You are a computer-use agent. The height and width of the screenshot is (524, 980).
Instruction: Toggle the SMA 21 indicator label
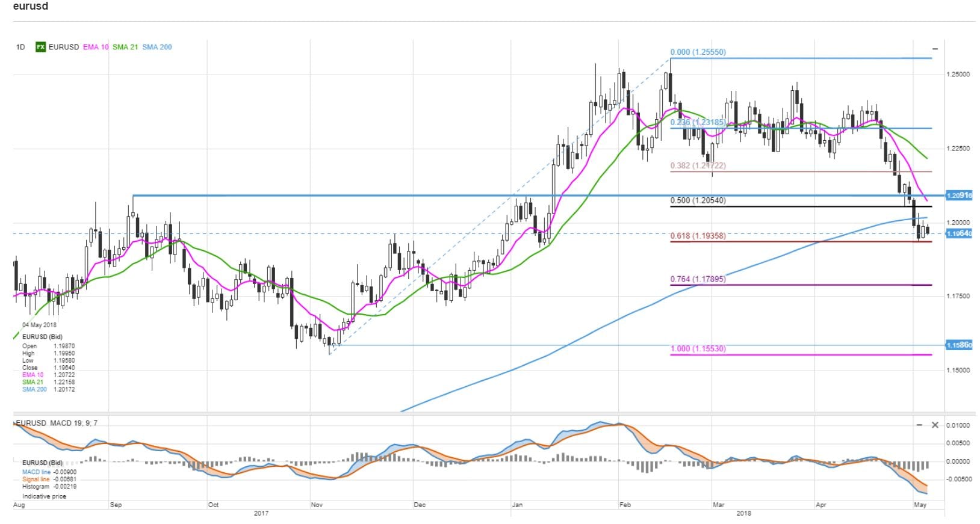[125, 47]
